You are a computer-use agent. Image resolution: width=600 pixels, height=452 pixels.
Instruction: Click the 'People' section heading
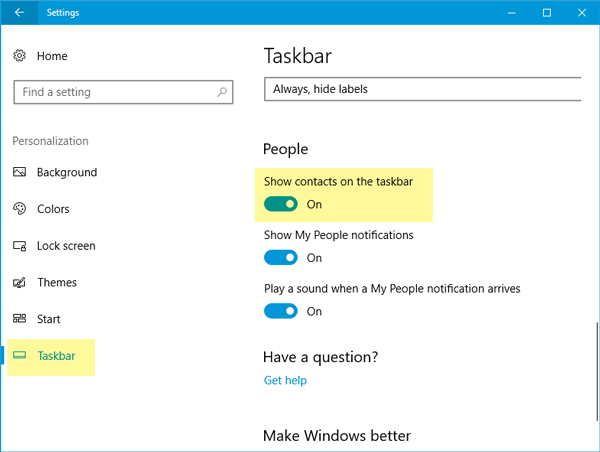[x=285, y=149]
